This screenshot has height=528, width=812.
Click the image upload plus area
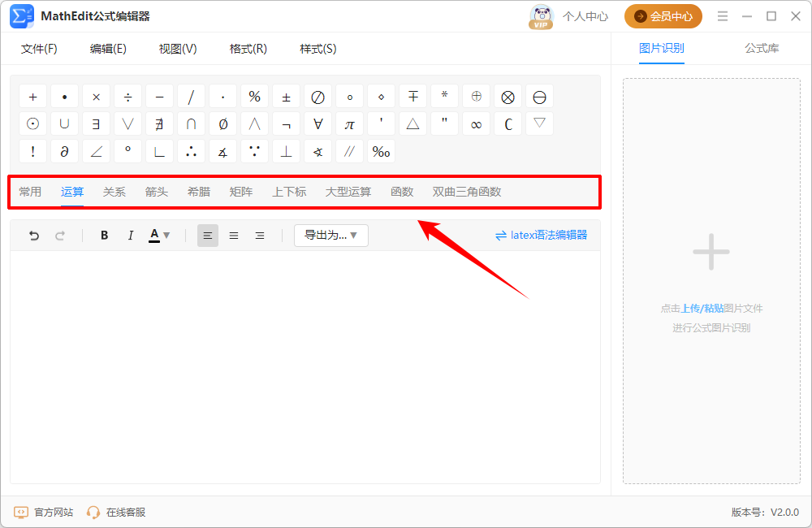pos(711,252)
